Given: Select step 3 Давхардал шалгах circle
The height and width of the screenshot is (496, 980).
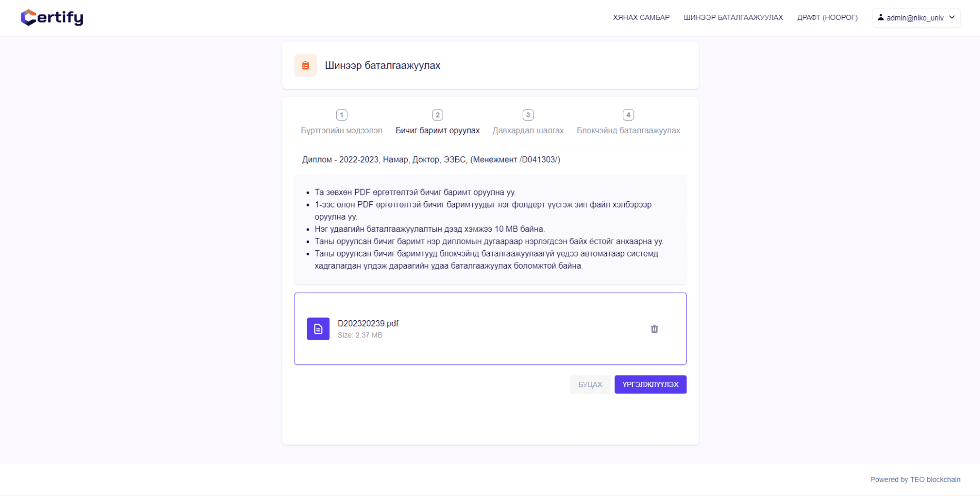Looking at the screenshot, I should point(528,114).
